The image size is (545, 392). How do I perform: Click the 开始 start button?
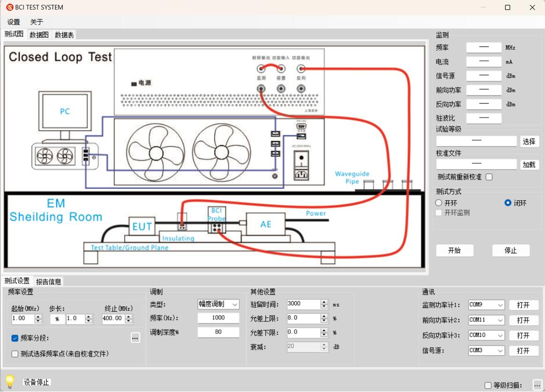454,250
